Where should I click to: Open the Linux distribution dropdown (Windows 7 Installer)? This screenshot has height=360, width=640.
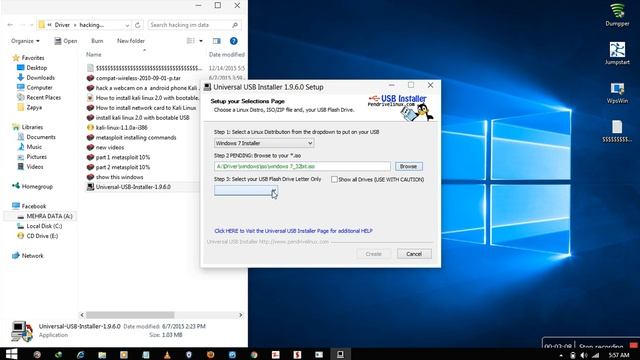pyautogui.click(x=264, y=143)
